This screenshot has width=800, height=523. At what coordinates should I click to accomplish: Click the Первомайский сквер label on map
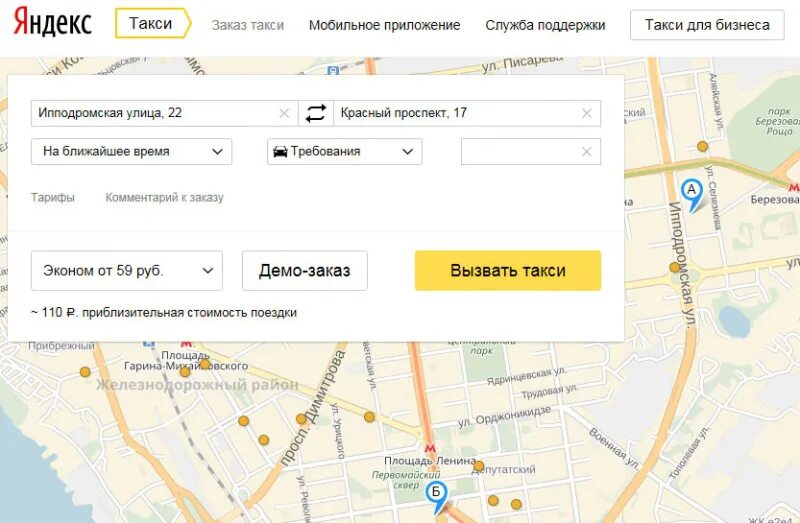[x=406, y=480]
